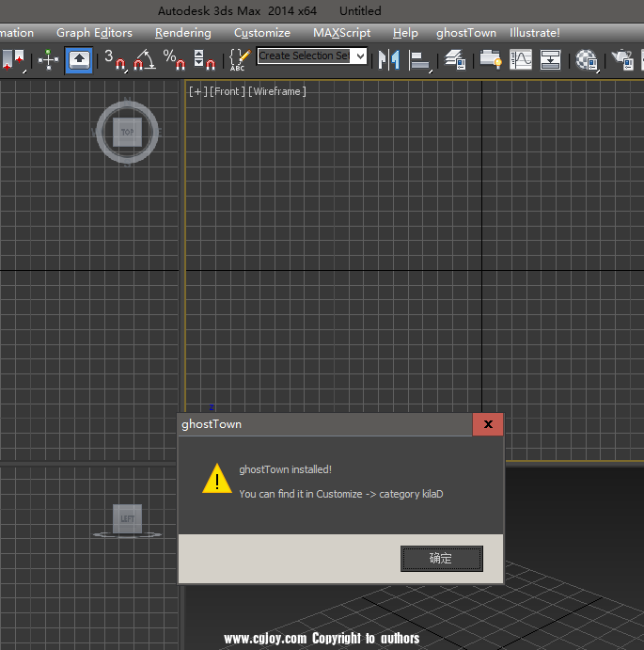Open the Illustrate! menu

pos(535,33)
